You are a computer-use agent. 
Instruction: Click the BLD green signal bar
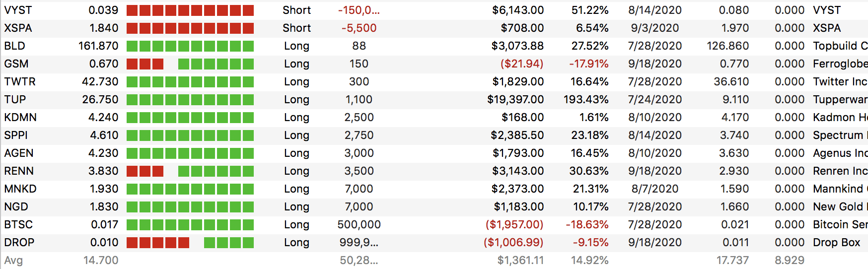tap(190, 46)
